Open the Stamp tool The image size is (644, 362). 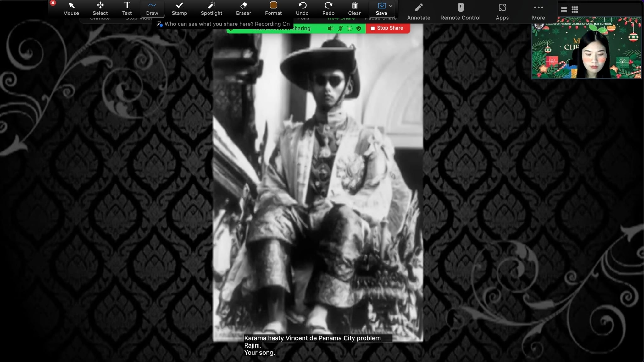point(179,8)
